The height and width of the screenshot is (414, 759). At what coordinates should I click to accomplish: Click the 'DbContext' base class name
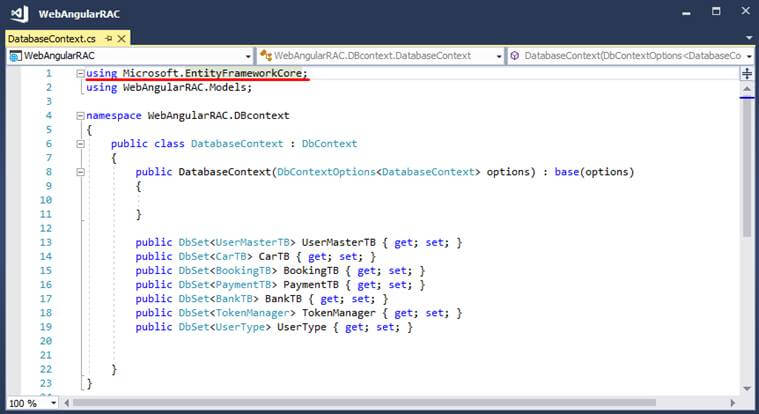[x=330, y=144]
